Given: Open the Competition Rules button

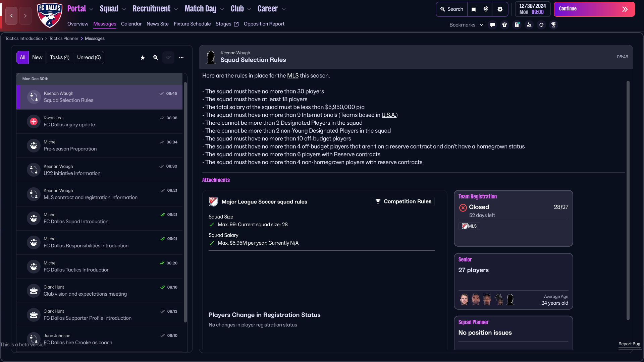Looking at the screenshot, I should tap(403, 201).
